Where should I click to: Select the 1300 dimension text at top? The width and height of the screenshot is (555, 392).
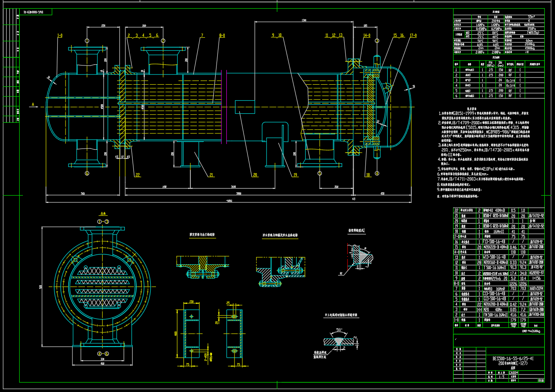304,20
